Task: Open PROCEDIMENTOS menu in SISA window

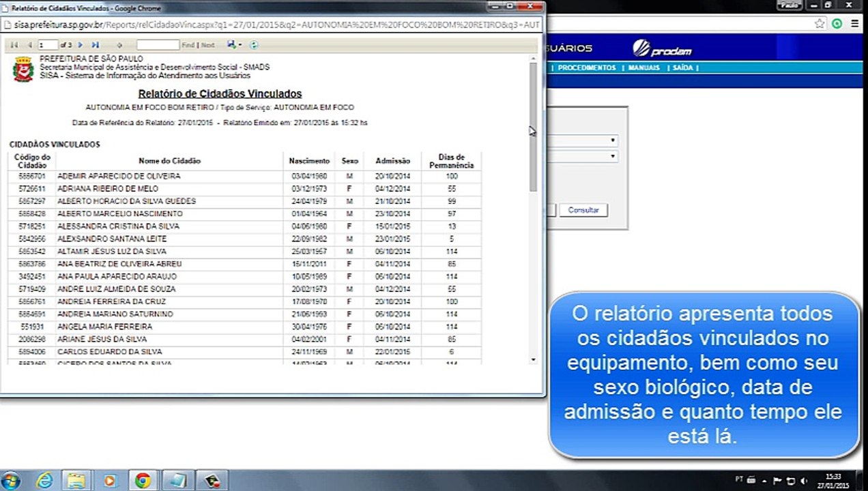Action: click(x=587, y=68)
